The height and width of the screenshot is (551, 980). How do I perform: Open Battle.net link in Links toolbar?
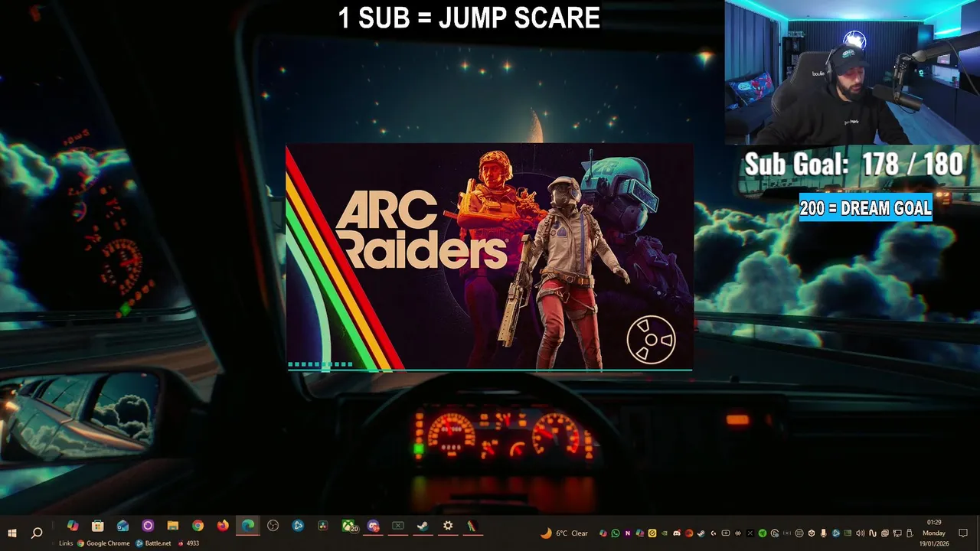click(x=153, y=543)
